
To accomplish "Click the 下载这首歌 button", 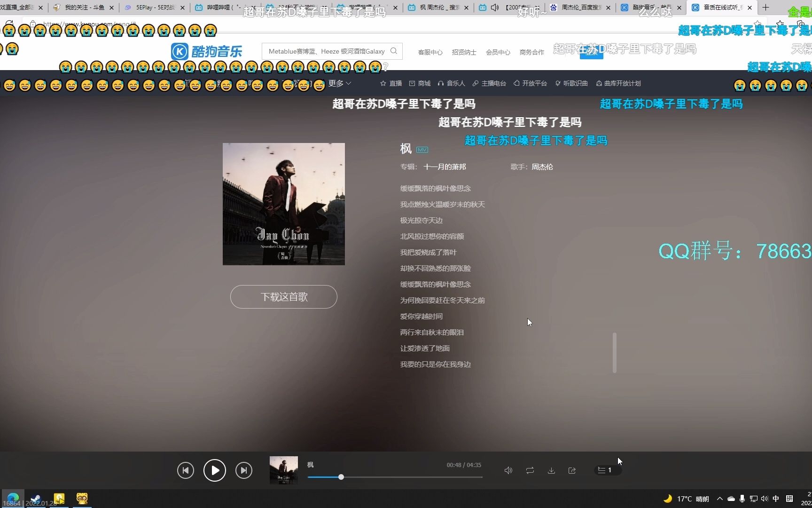I will [x=284, y=297].
